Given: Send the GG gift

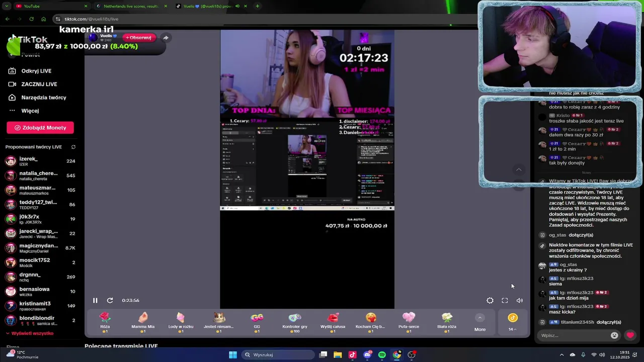Looking at the screenshot, I should [x=257, y=322].
